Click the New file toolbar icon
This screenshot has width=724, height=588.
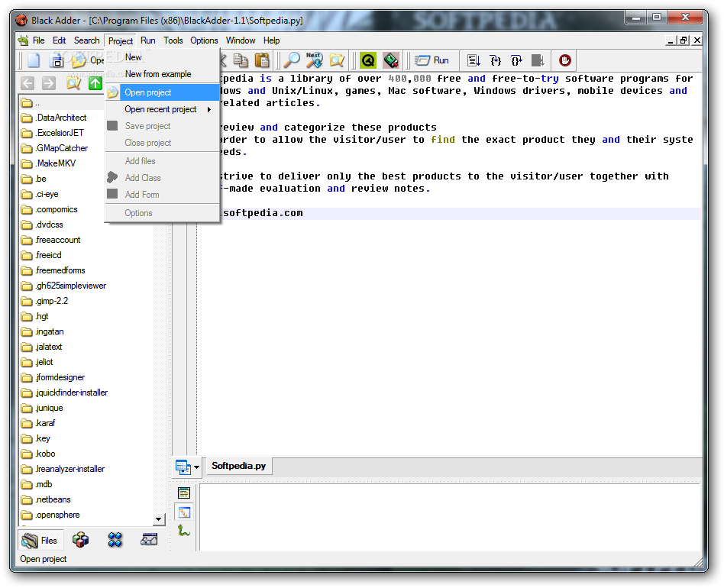(x=34, y=60)
